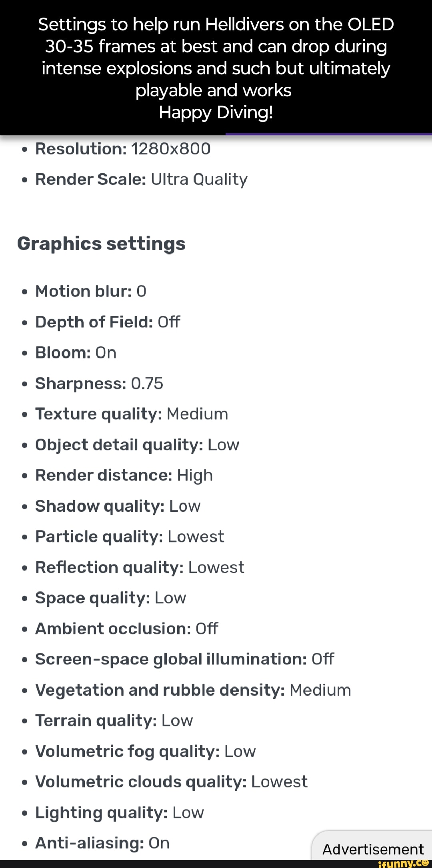Select the Bloom: On line
Image resolution: width=432 pixels, height=868 pixels.
click(76, 353)
